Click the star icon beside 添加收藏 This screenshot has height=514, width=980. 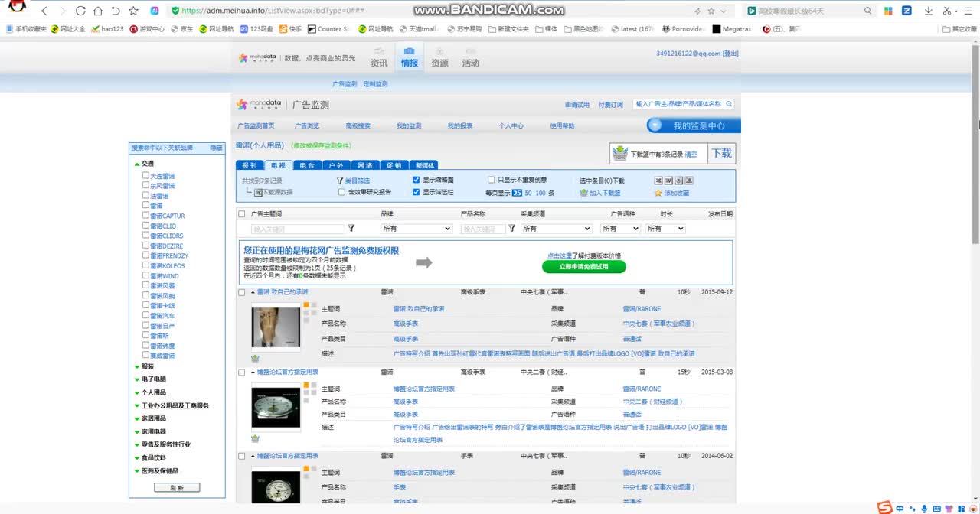click(x=658, y=193)
